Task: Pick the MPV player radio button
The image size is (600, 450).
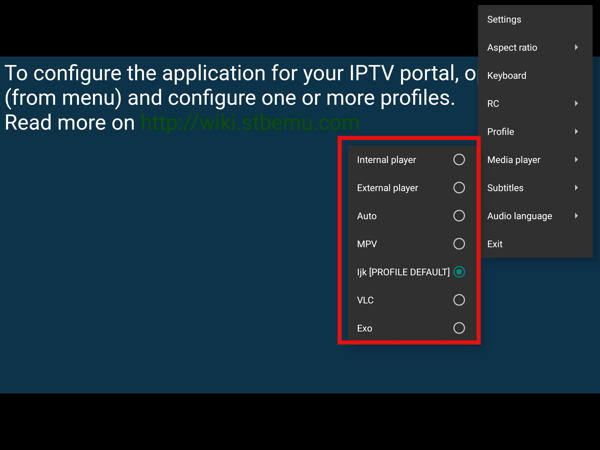Action: (459, 244)
